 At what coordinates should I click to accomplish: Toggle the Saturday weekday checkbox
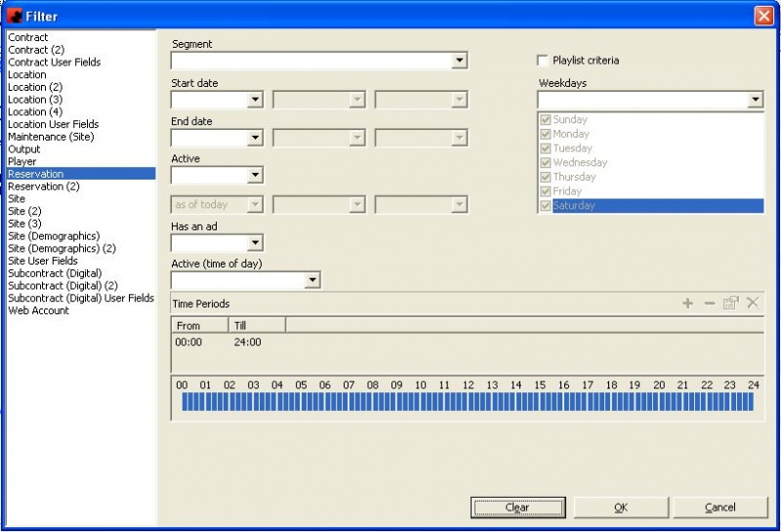tap(546, 206)
